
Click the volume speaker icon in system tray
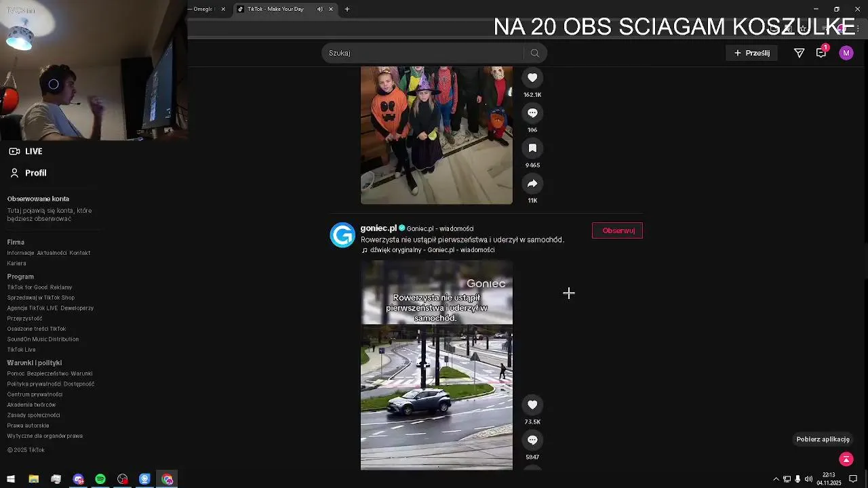(808, 479)
